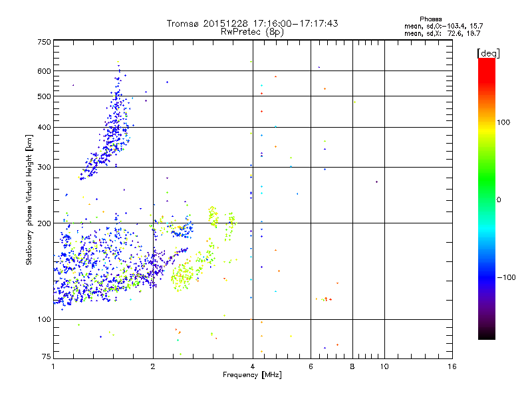Image resolution: width=532 pixels, height=399 pixels.
Task: Click the x-axis '4' tick label
Action: click(253, 366)
